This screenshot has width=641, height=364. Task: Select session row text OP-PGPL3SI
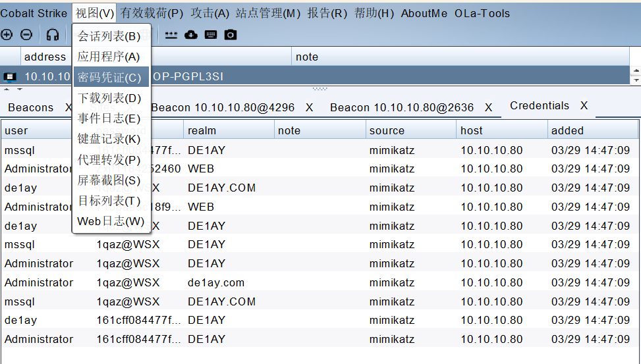coord(188,76)
